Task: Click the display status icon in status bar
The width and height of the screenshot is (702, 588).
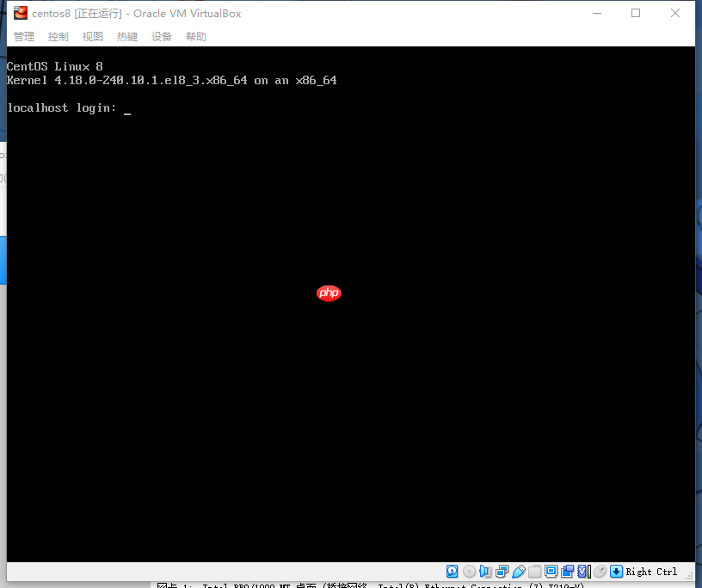Action: coord(551,571)
